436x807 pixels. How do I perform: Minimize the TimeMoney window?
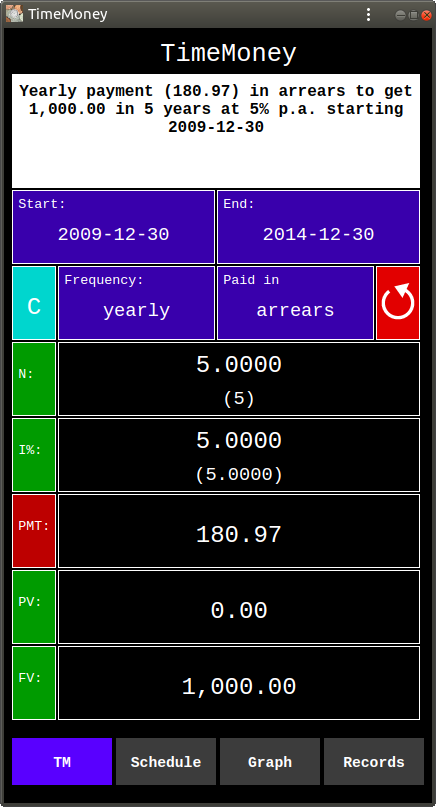pyautogui.click(x=400, y=15)
